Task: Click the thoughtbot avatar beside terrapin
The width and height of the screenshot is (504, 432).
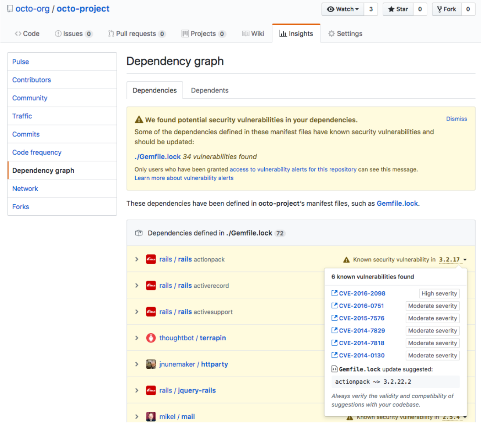Action: pos(151,338)
